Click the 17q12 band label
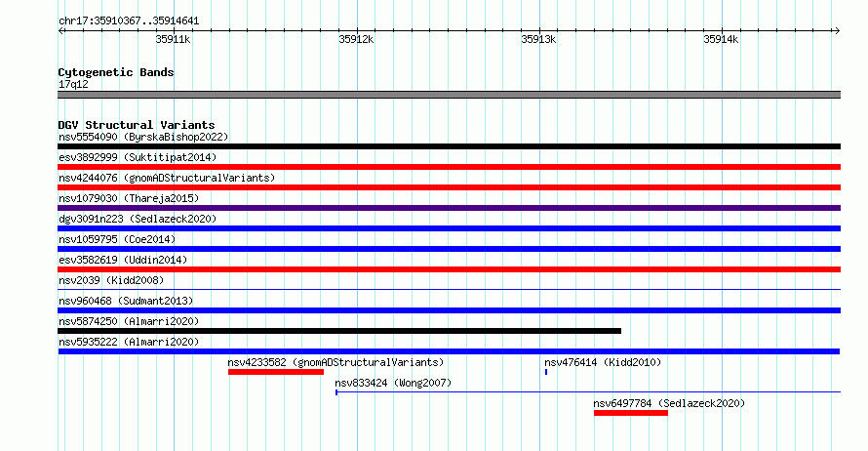The width and height of the screenshot is (868, 451). tap(73, 85)
